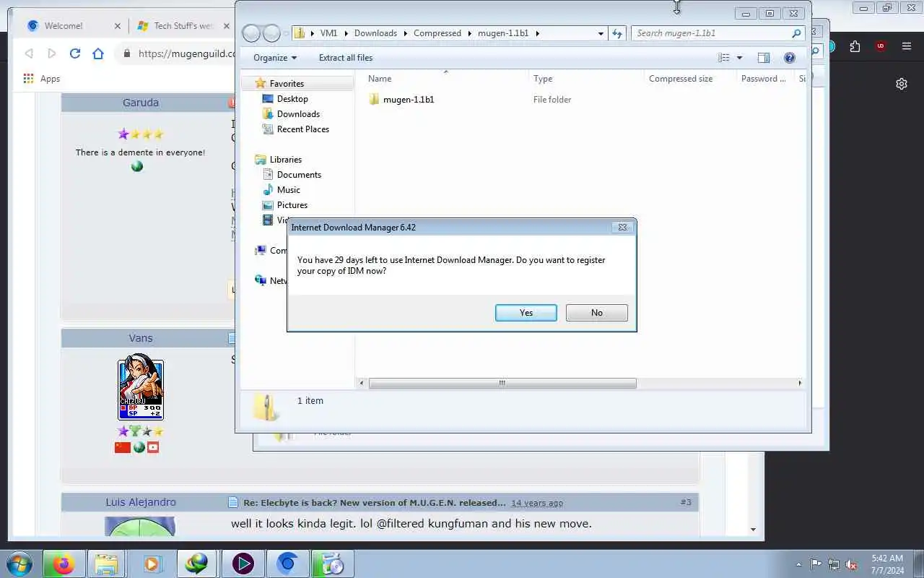Click the search magnifier icon in Explorer

point(796,33)
